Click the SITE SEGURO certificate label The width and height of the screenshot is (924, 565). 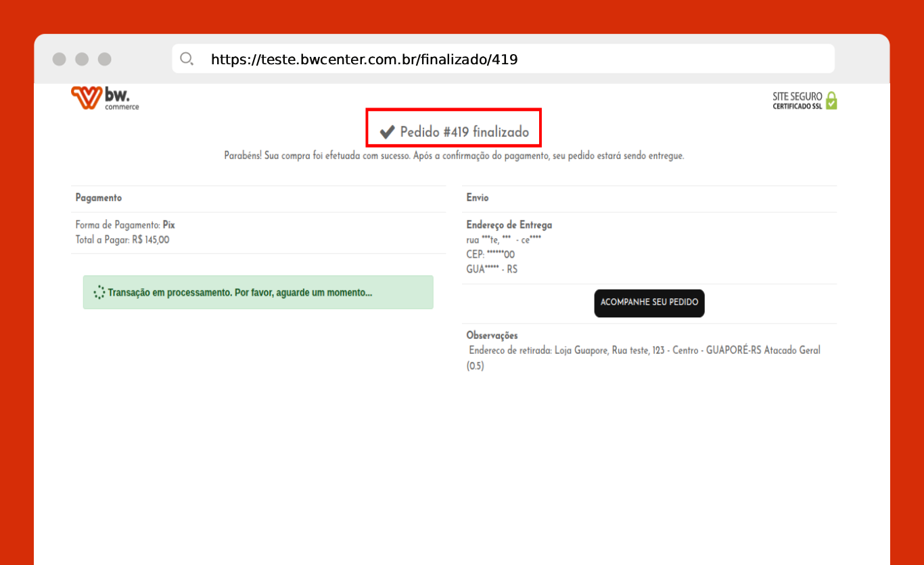tap(797, 101)
